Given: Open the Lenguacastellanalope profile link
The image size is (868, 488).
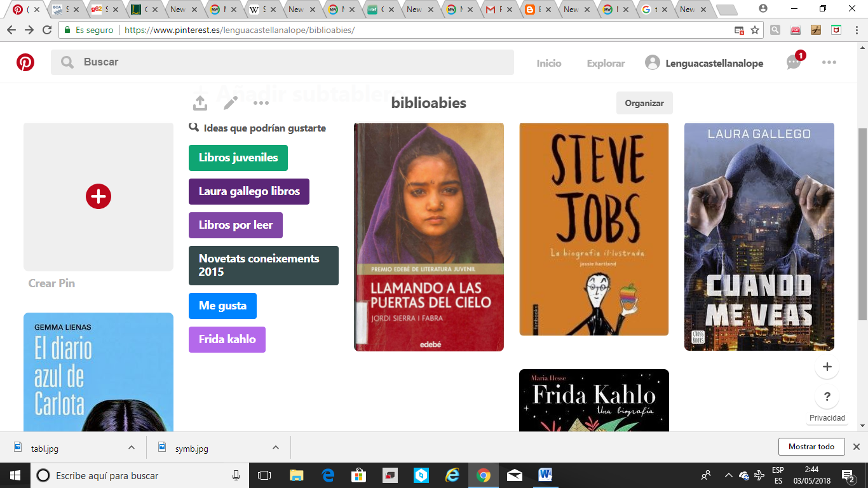Looking at the screenshot, I should [714, 63].
